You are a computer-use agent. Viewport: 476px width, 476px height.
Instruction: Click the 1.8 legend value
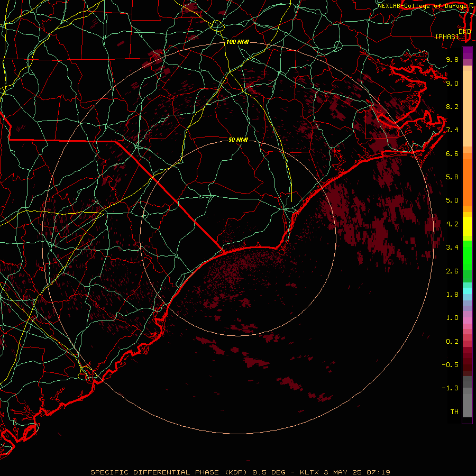(x=452, y=295)
